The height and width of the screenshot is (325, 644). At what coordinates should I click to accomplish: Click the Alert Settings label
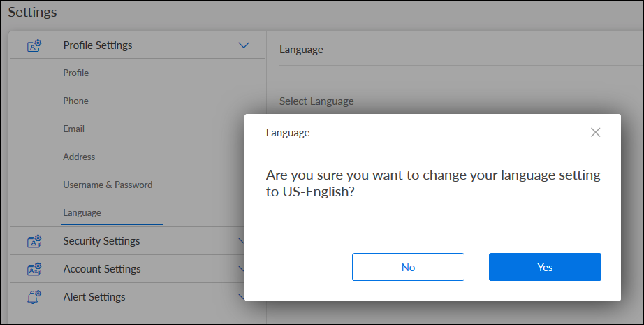point(94,297)
